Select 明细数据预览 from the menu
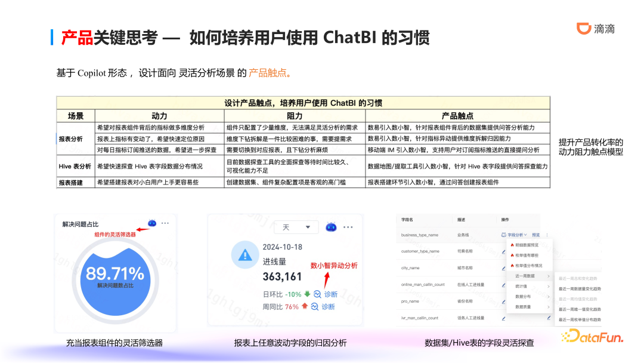Screen dimensions: 644x363 click(x=527, y=245)
